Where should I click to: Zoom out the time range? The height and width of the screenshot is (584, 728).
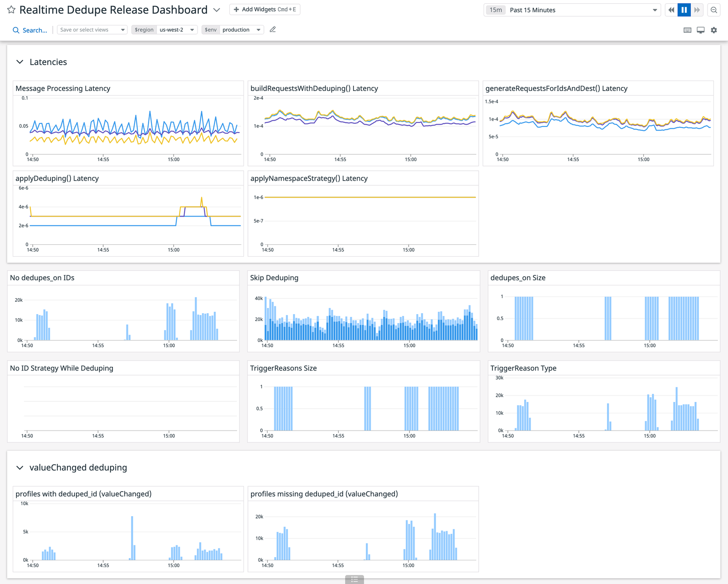(x=714, y=10)
